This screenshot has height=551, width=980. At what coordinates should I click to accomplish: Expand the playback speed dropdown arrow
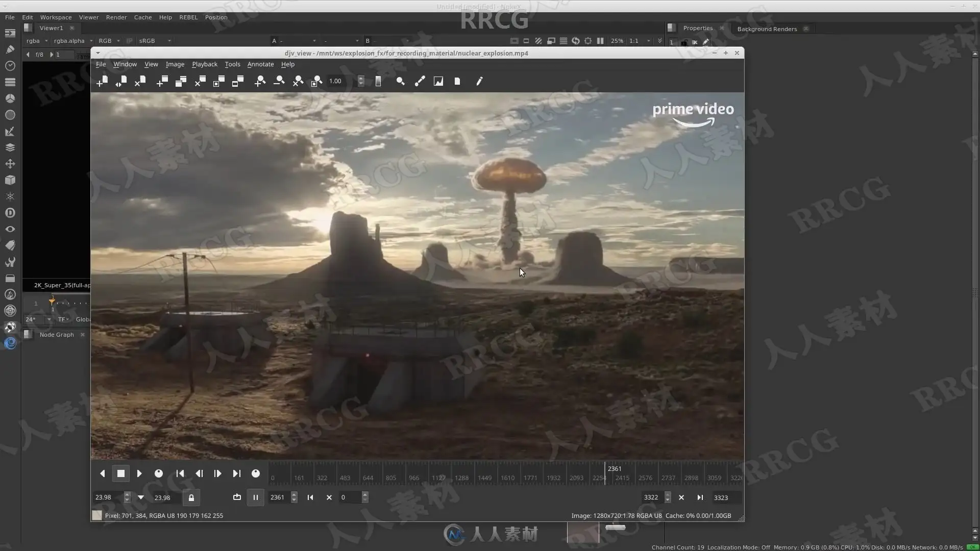pos(141,497)
